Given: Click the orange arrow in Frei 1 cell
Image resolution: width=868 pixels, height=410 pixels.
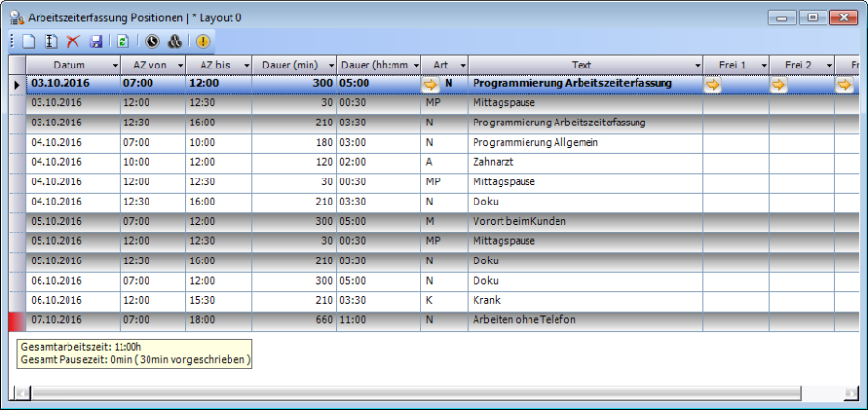Looking at the screenshot, I should [x=713, y=84].
